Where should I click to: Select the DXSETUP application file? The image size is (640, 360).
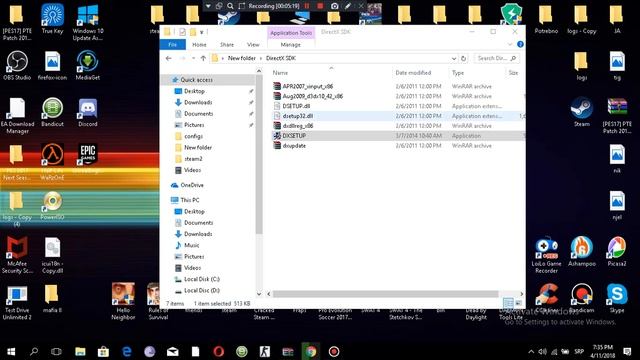(x=294, y=136)
